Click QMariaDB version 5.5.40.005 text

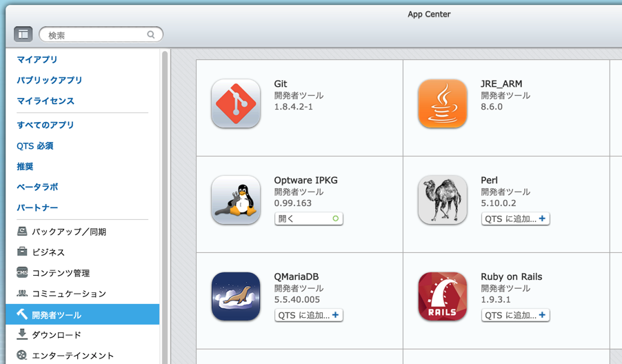coord(297,299)
